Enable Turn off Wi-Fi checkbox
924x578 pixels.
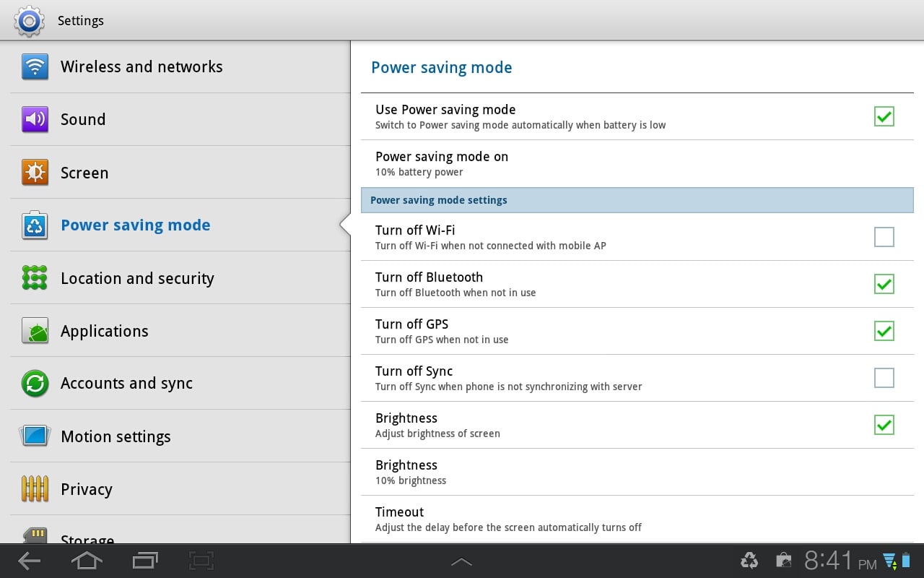884,237
